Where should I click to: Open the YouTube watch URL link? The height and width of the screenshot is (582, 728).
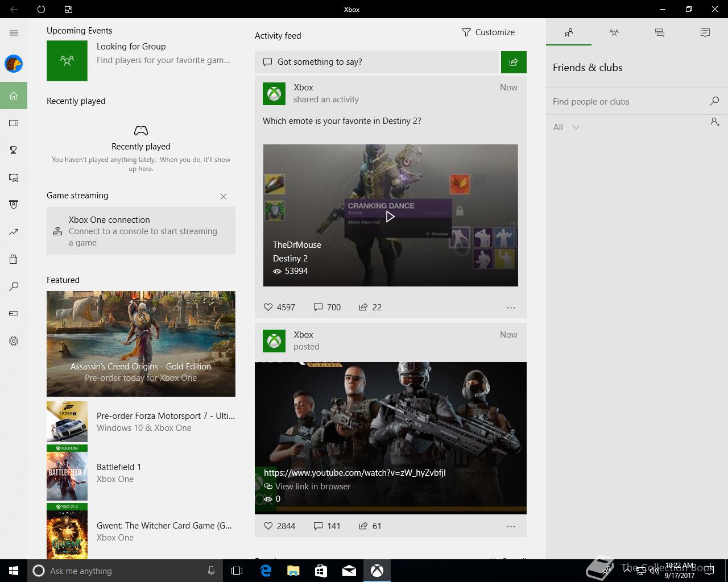pyautogui.click(x=354, y=472)
